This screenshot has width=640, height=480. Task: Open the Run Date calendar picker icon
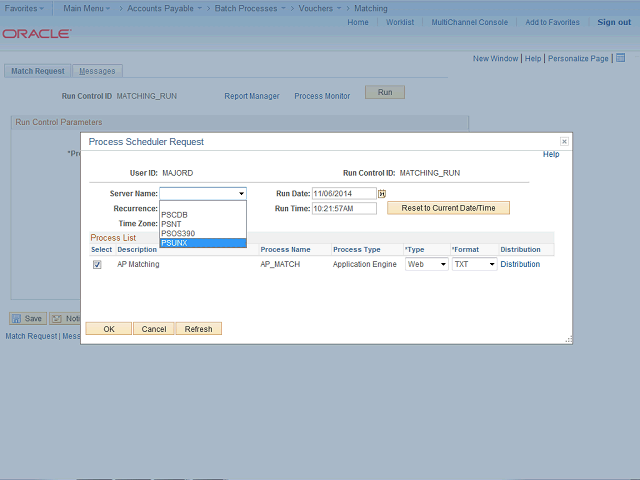pos(382,193)
